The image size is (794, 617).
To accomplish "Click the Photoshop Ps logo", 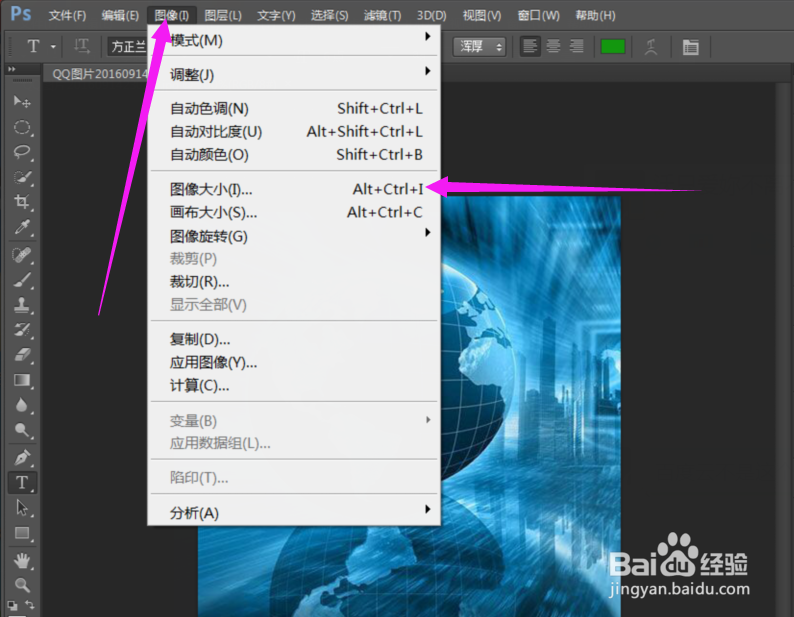I will (x=21, y=13).
